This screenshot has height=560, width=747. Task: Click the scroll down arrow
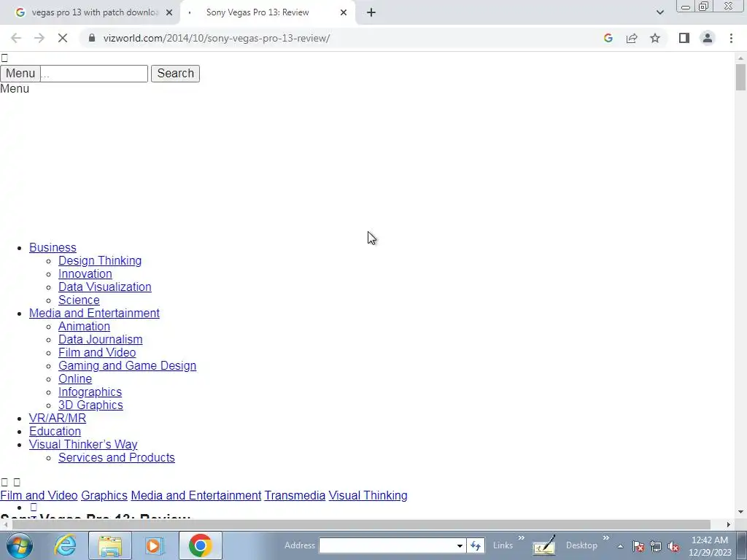point(740,513)
